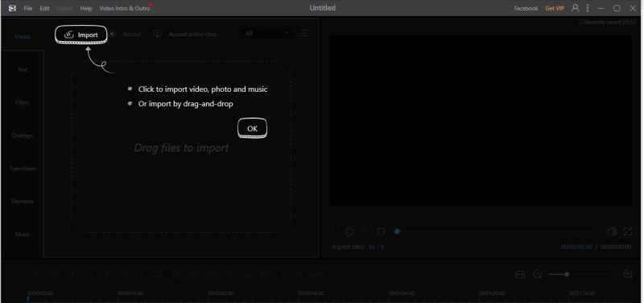Click the 00:01:04.00 timeline ruler mark

(x=401, y=293)
